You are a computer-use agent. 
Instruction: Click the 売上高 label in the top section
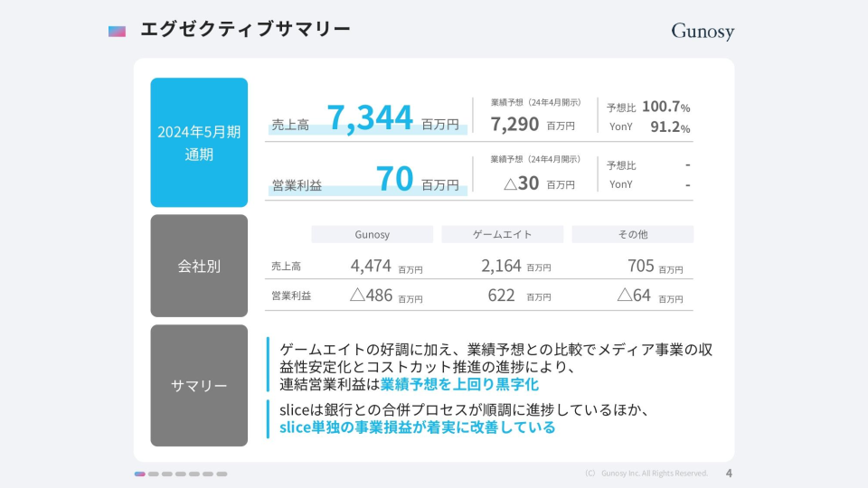click(x=290, y=125)
